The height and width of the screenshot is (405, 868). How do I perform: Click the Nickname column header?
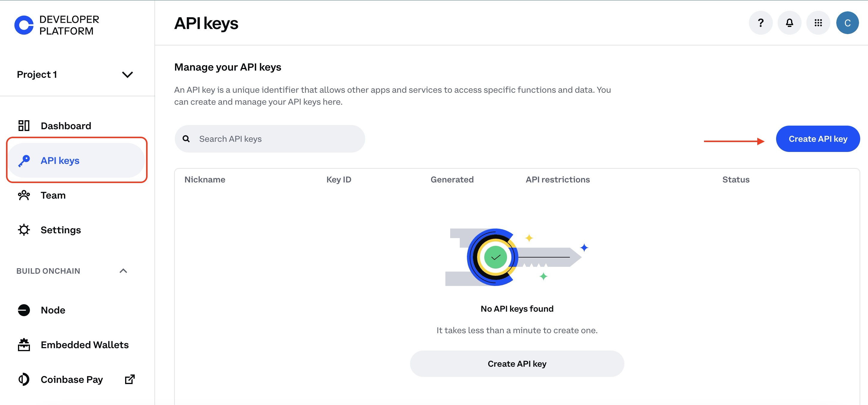pyautogui.click(x=205, y=179)
